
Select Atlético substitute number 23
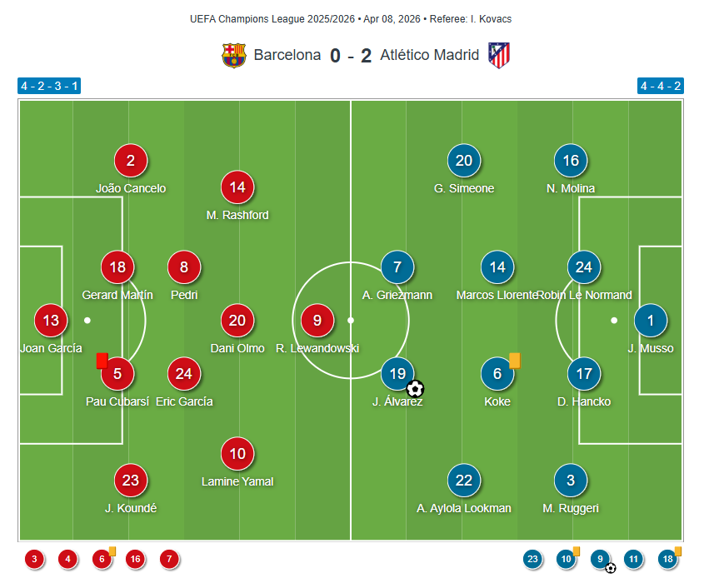pyautogui.click(x=533, y=559)
